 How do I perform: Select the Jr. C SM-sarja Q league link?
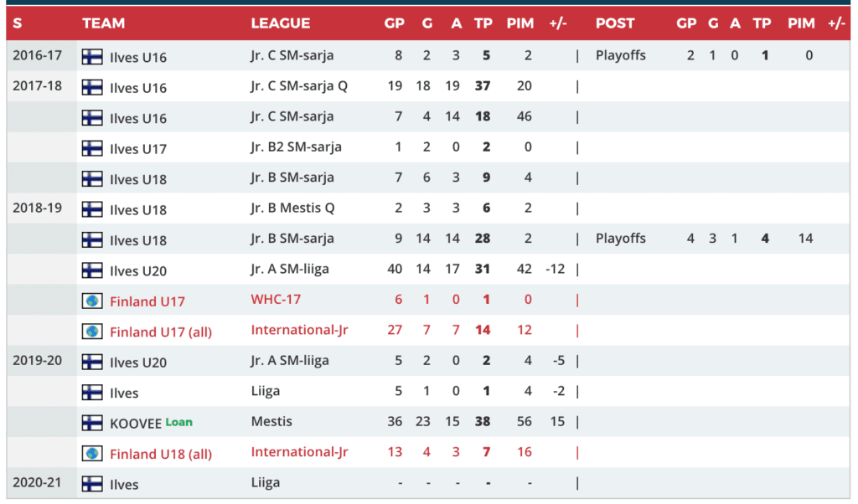pyautogui.click(x=298, y=85)
